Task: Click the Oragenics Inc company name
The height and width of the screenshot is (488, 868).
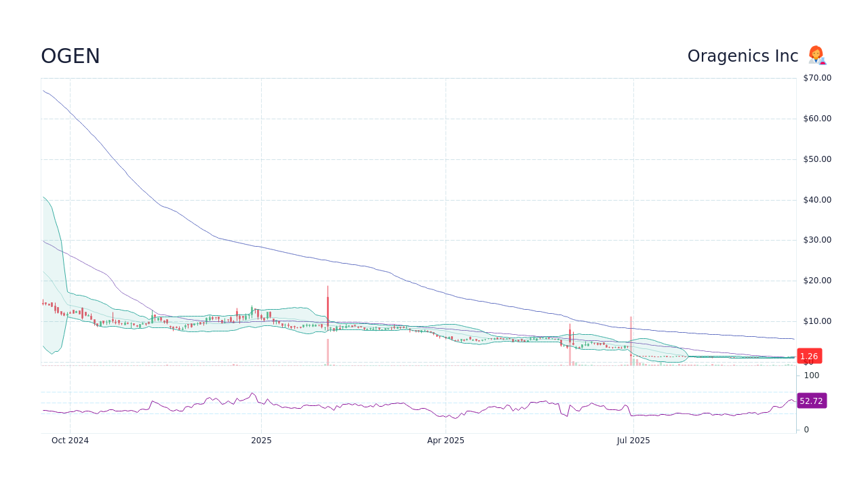Action: click(743, 56)
